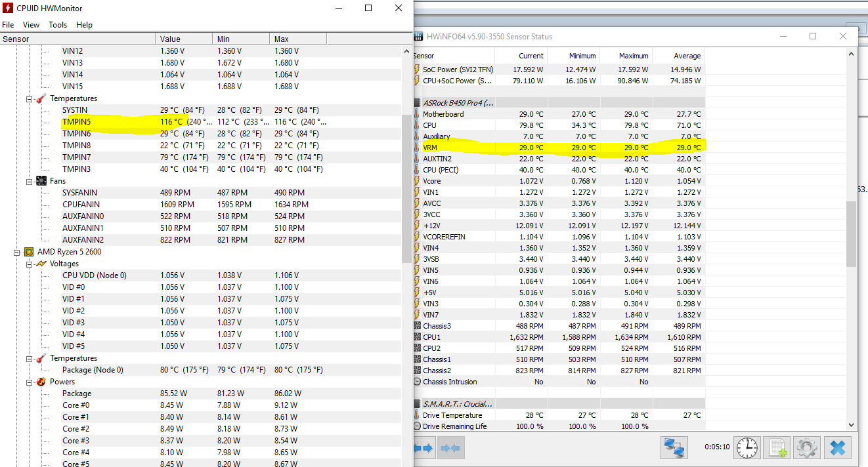Select the SYSTIN temperature row
The height and width of the screenshot is (467, 868).
[201, 110]
